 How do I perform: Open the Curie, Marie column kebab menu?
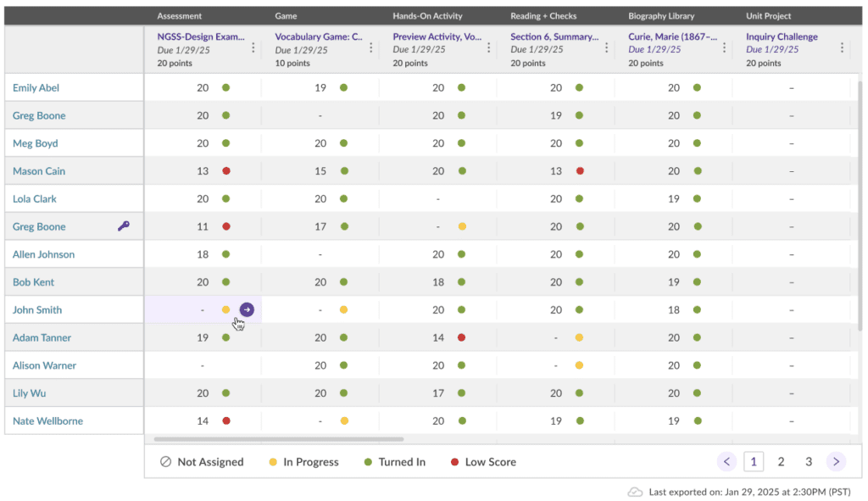pos(724,48)
